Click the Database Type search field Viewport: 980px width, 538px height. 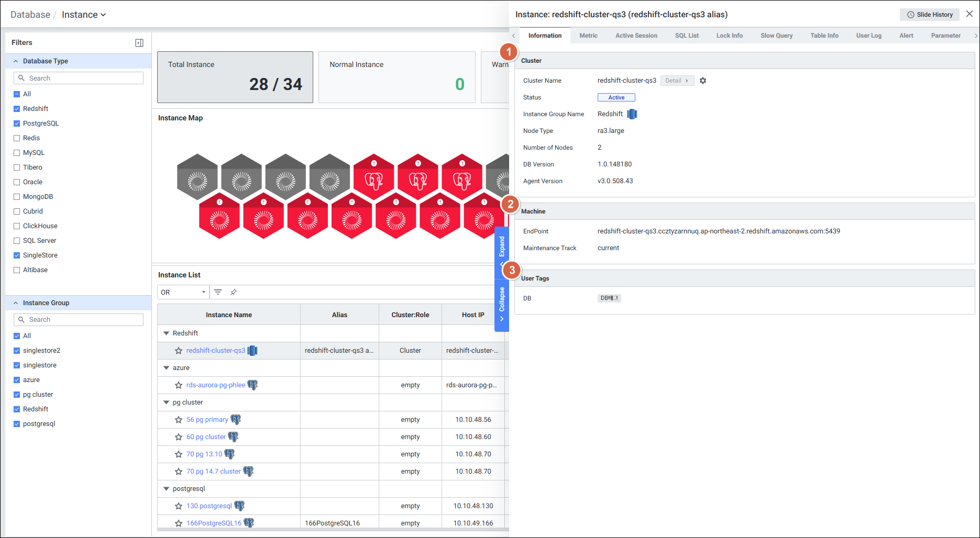tap(79, 78)
